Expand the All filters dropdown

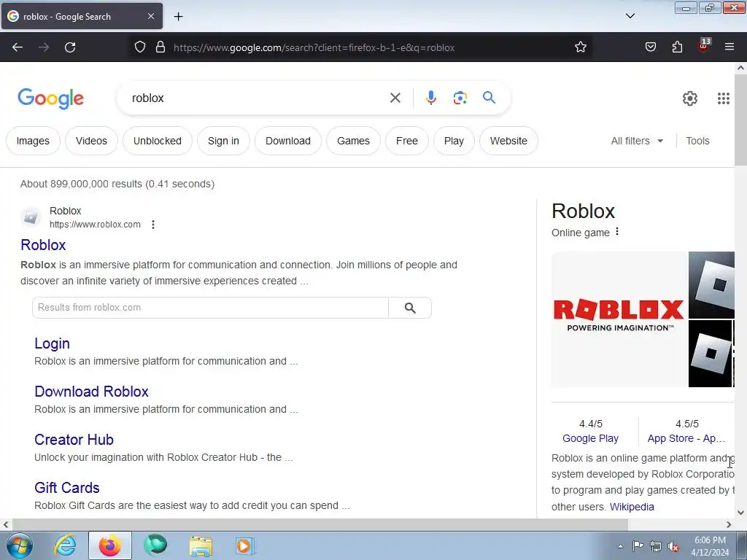637,141
